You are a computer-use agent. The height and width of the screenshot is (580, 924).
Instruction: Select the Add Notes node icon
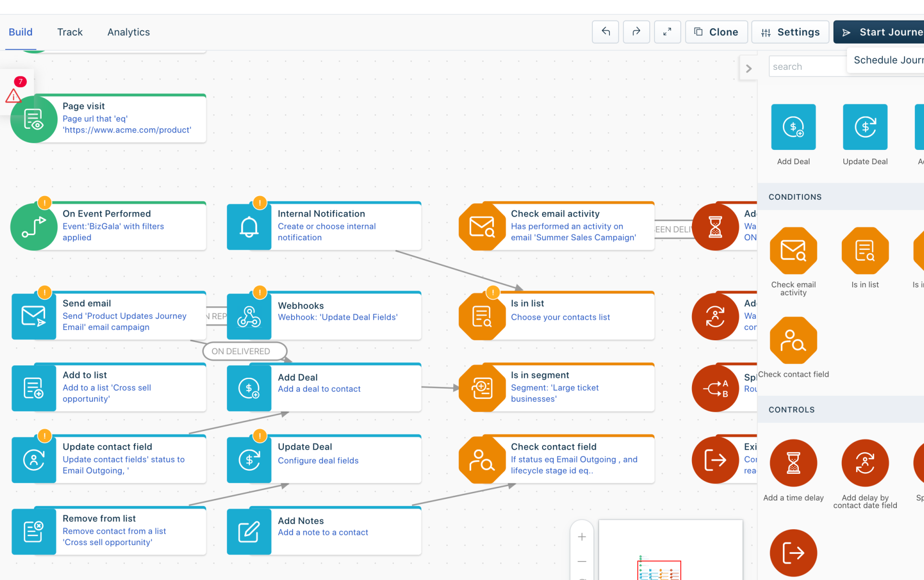pyautogui.click(x=249, y=532)
